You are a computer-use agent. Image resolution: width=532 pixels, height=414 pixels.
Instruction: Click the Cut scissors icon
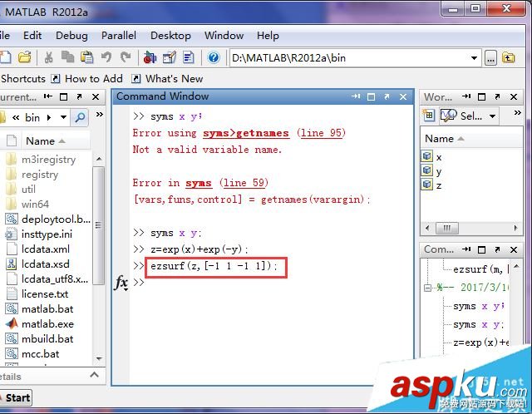point(49,57)
